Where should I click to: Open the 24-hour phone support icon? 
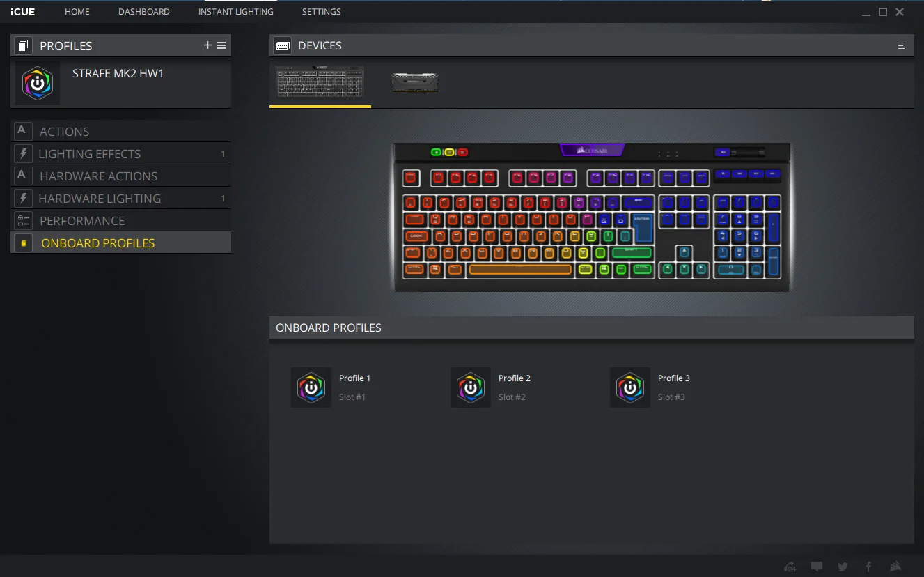790,567
